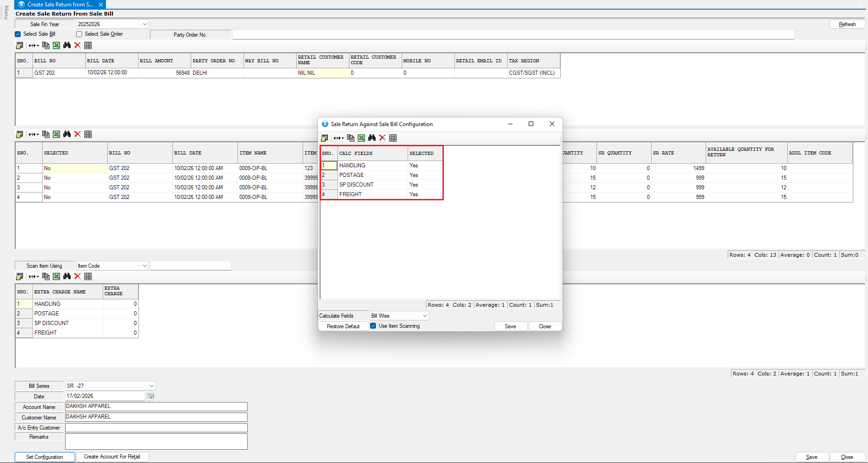Click binoculars find icon in configuration dialog toolbar
Screen dimensions: 868x463
tap(372, 138)
